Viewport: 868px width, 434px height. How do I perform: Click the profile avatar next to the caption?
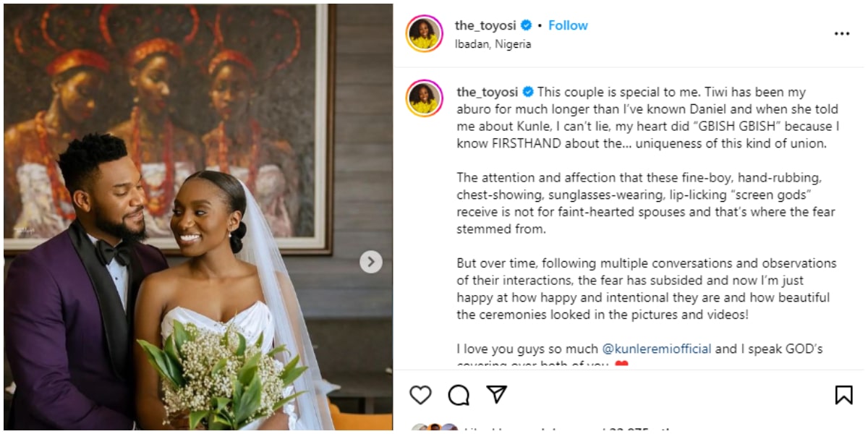(x=425, y=99)
